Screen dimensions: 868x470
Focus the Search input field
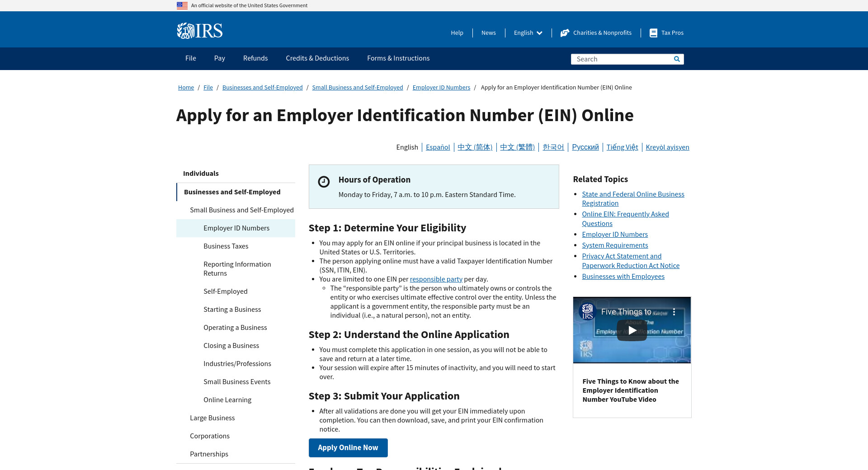coord(622,59)
